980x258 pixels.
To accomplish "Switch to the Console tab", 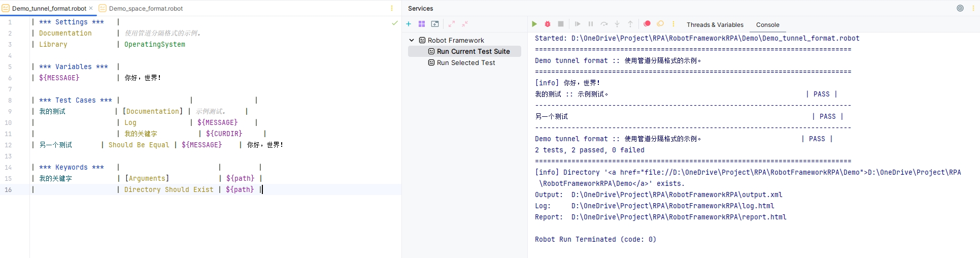I will coord(767,24).
